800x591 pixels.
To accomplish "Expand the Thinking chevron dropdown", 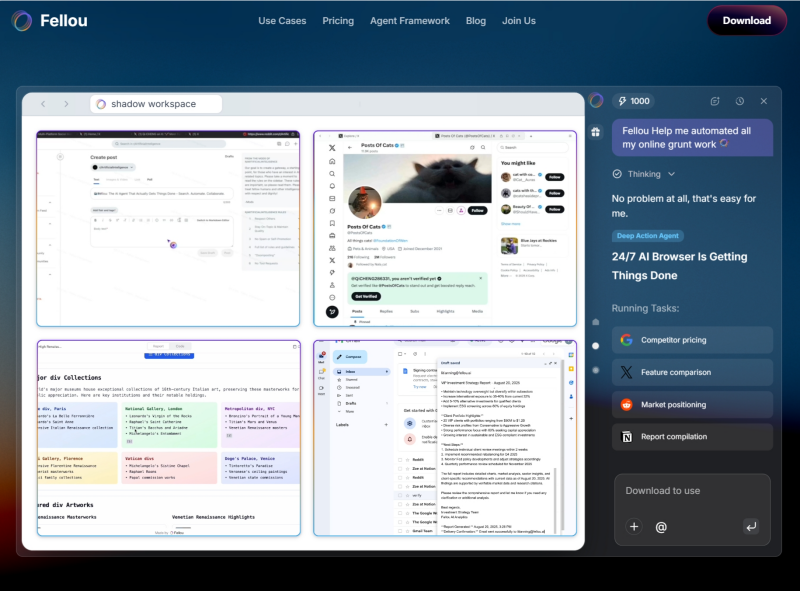I will point(671,174).
